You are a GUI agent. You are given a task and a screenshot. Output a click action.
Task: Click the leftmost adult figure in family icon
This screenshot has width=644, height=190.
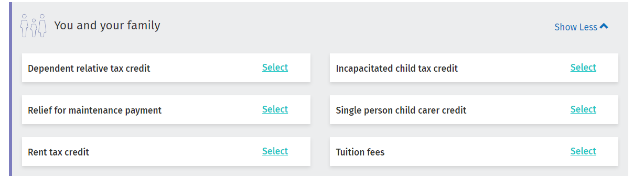[24, 26]
